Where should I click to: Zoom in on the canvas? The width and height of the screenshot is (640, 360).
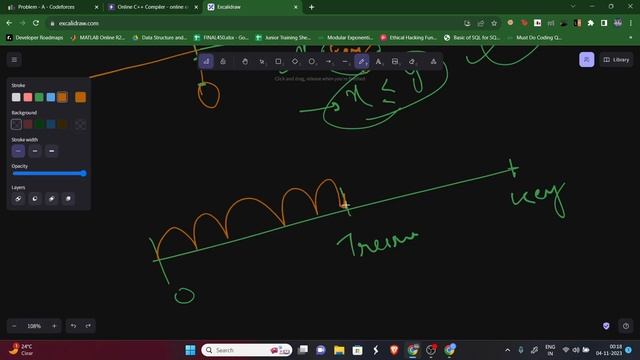pos(54,326)
